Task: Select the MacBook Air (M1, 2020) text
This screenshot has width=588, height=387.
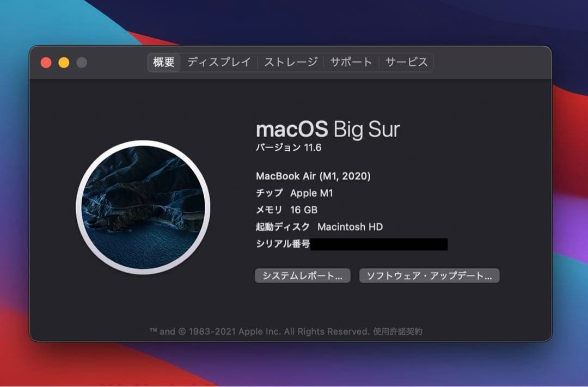Action: 313,176
